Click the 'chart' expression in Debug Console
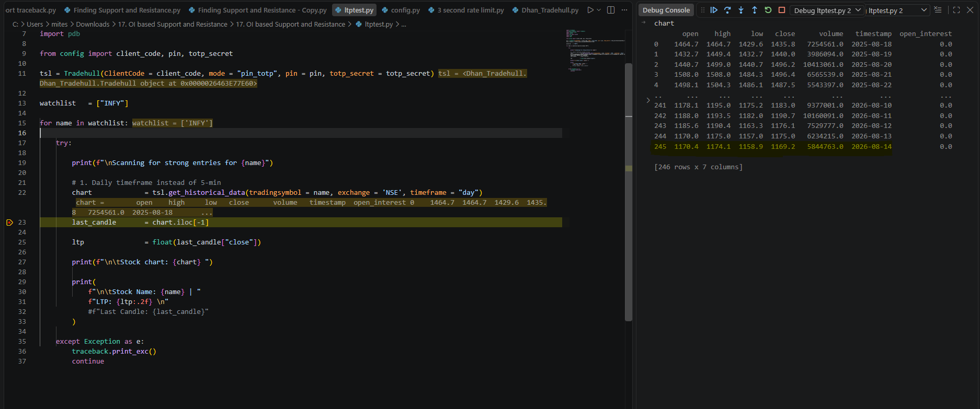Viewport: 980px width, 409px height. 664,24
